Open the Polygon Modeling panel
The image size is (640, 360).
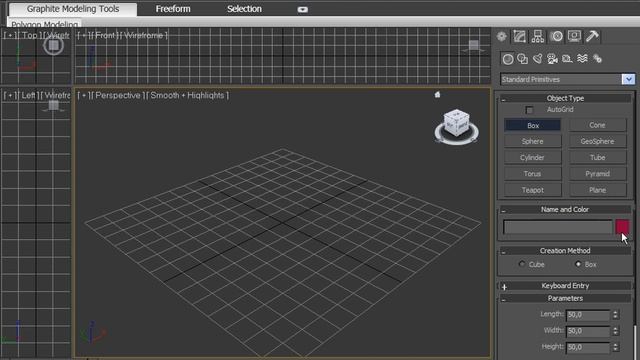point(44,24)
